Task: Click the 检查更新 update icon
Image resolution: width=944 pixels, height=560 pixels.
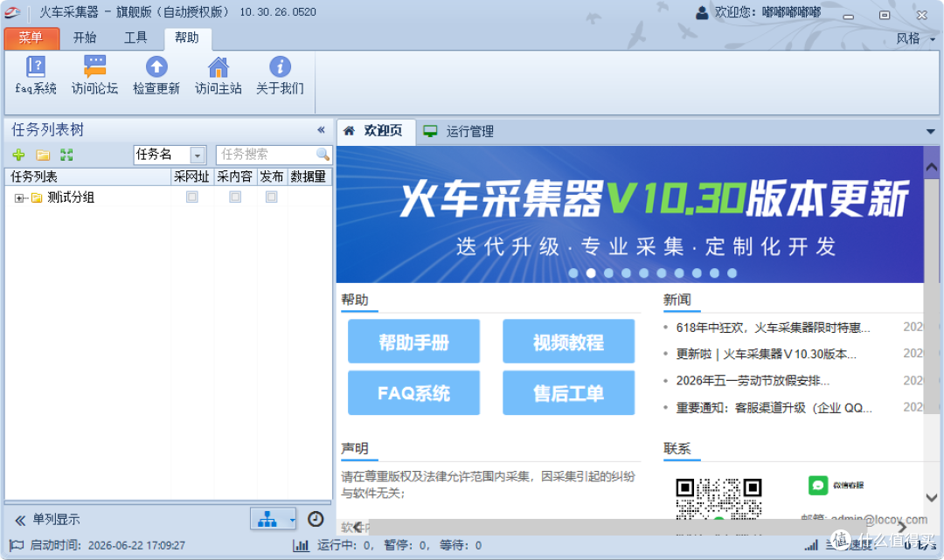Action: pyautogui.click(x=156, y=66)
